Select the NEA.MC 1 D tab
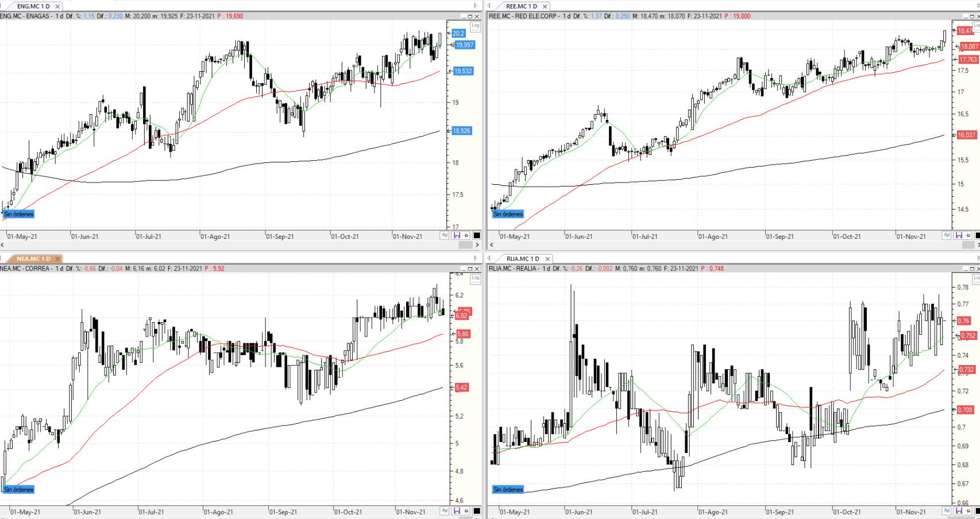 (x=33, y=259)
